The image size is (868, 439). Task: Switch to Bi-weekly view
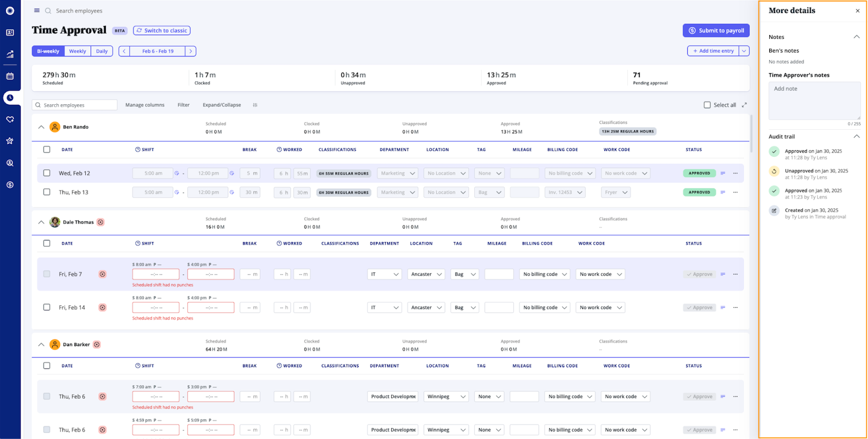[x=48, y=51]
